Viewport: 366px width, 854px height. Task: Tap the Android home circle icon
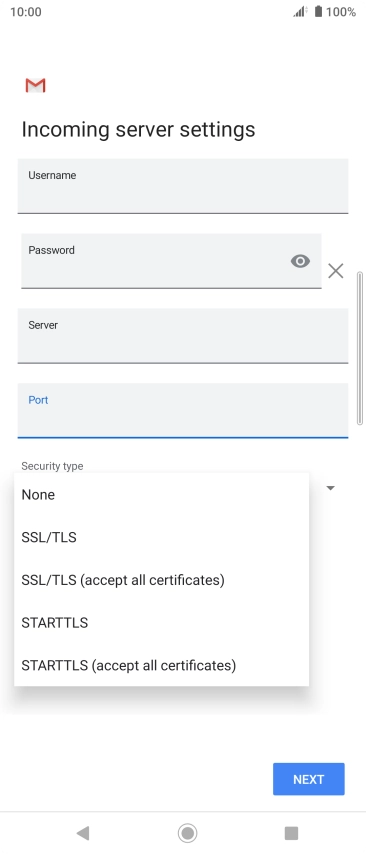[187, 833]
